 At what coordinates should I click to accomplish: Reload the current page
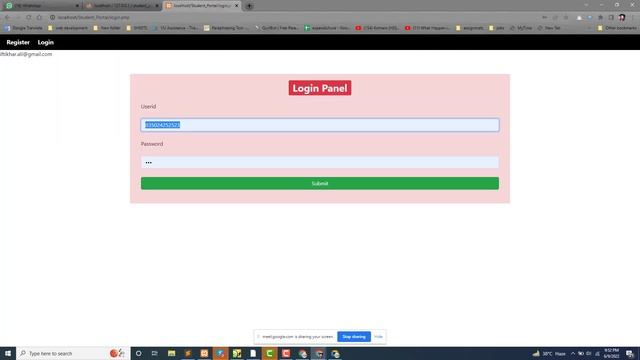click(29, 17)
